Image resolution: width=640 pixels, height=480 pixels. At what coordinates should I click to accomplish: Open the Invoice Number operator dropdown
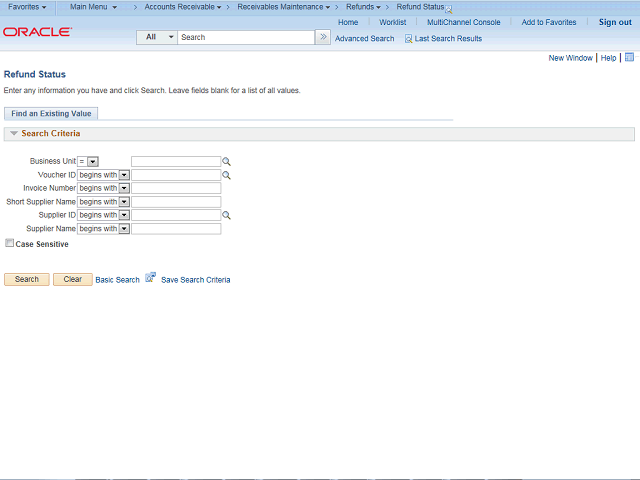click(103, 188)
